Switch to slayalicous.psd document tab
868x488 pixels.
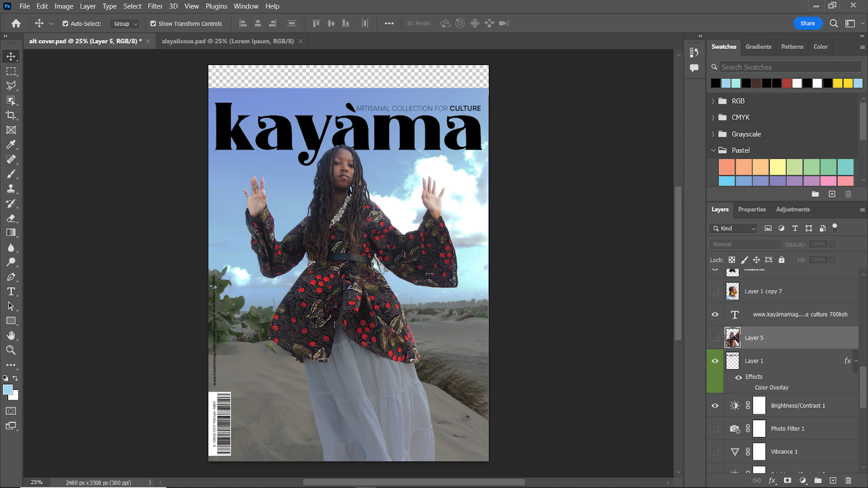point(228,41)
